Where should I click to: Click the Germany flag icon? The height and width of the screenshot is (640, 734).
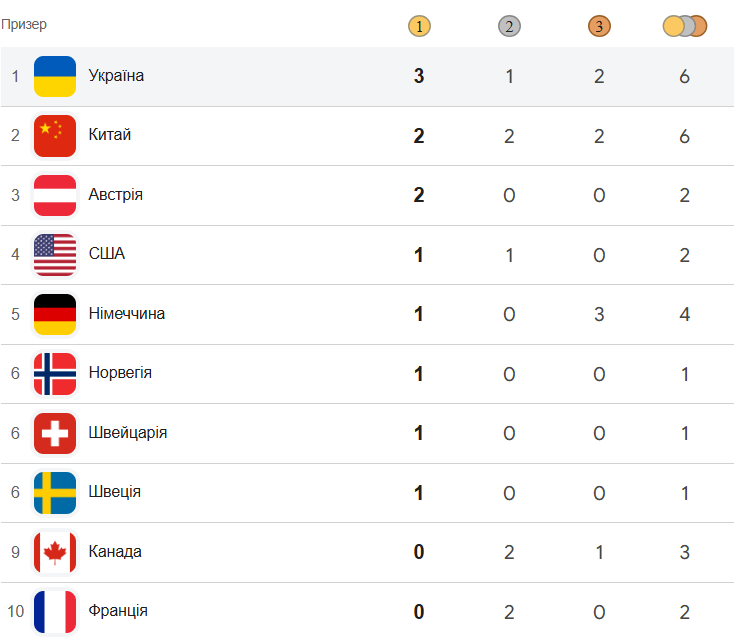(55, 314)
